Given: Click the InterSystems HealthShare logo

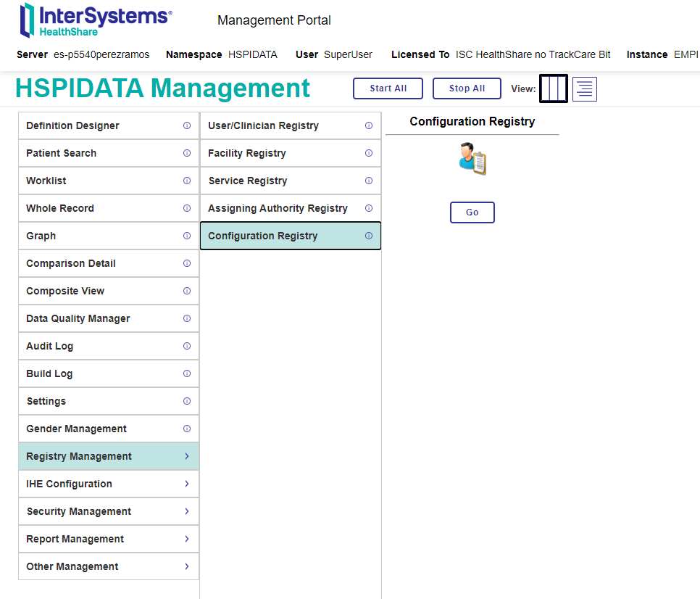Looking at the screenshot, I should tap(96, 20).
